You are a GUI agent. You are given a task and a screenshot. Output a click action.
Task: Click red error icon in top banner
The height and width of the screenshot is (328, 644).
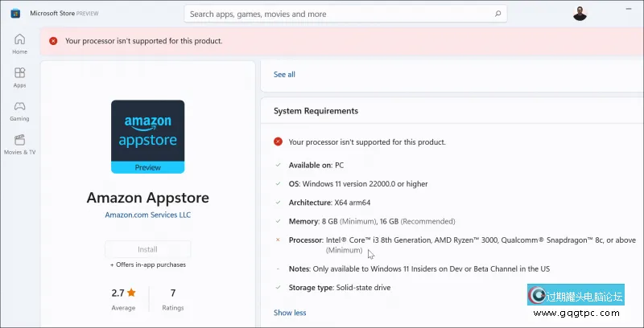point(53,41)
